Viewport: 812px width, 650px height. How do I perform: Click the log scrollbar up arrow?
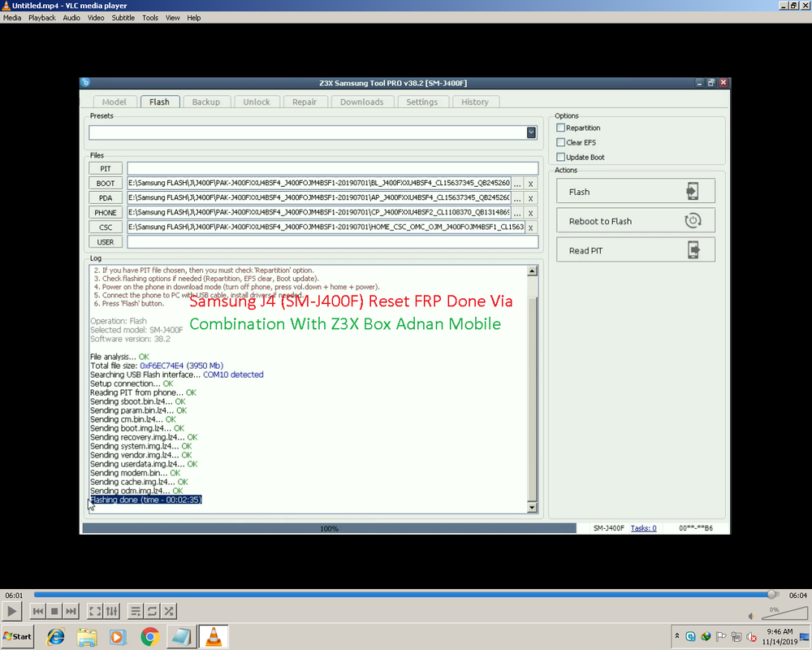pyautogui.click(x=532, y=271)
